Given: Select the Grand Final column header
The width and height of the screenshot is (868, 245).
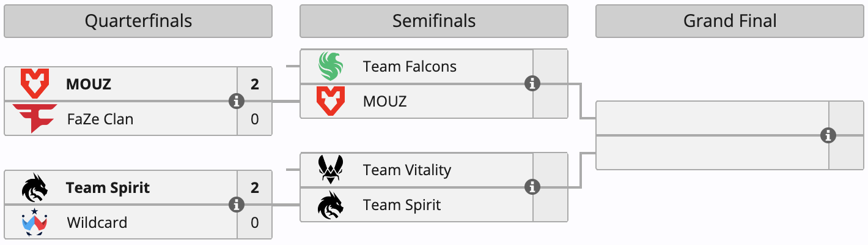Looking at the screenshot, I should tap(730, 21).
